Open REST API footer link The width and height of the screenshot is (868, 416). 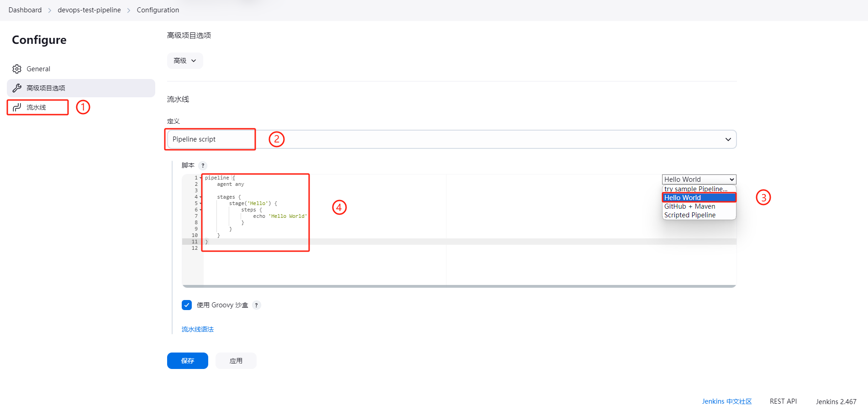(x=783, y=401)
